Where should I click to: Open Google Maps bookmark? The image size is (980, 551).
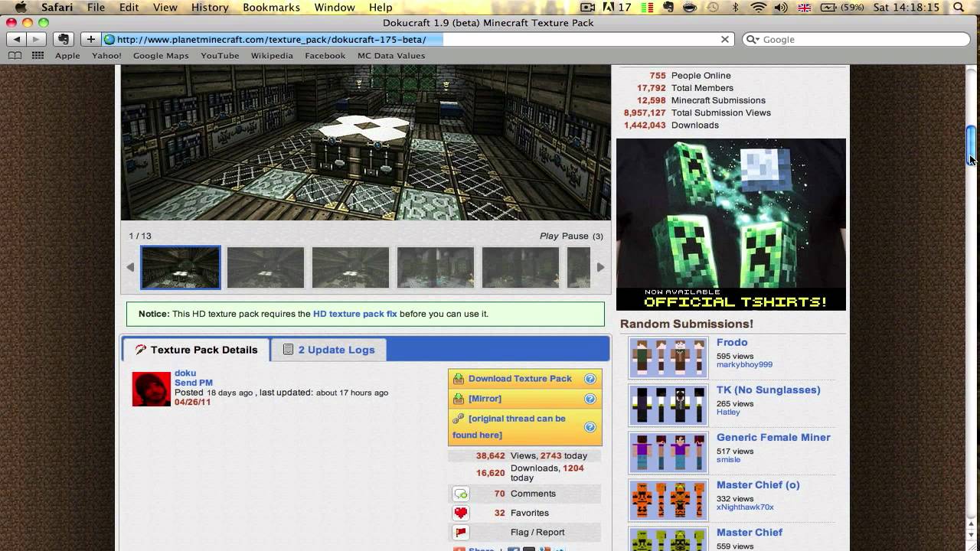161,55
